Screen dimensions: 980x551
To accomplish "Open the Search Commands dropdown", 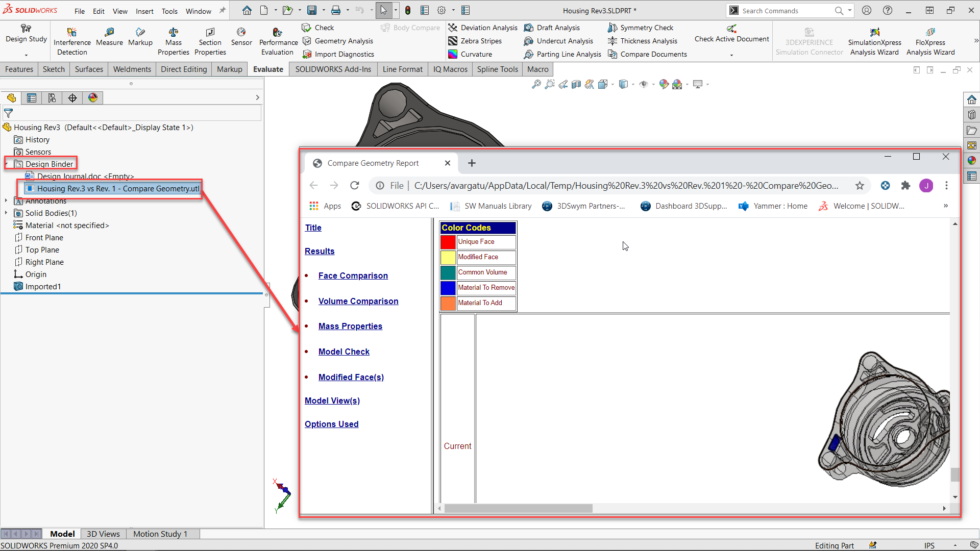I will point(850,10).
